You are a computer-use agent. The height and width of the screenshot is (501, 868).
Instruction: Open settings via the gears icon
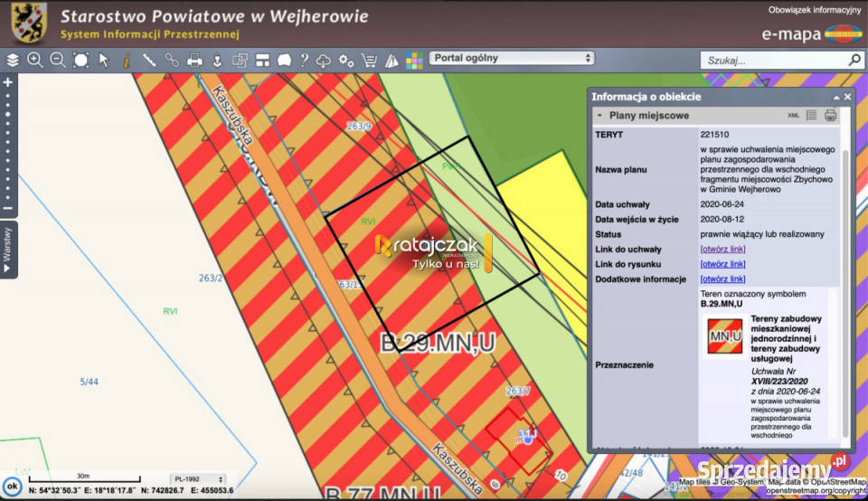(346, 60)
